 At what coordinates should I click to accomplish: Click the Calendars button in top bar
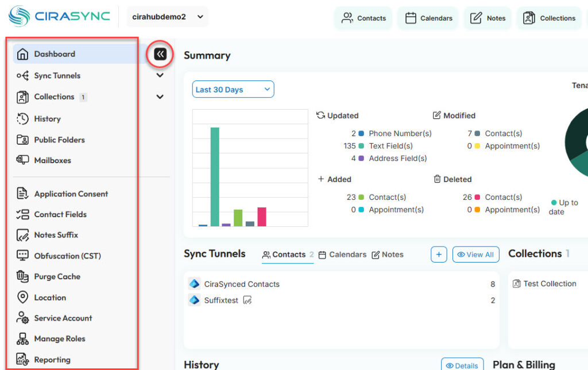(x=428, y=18)
